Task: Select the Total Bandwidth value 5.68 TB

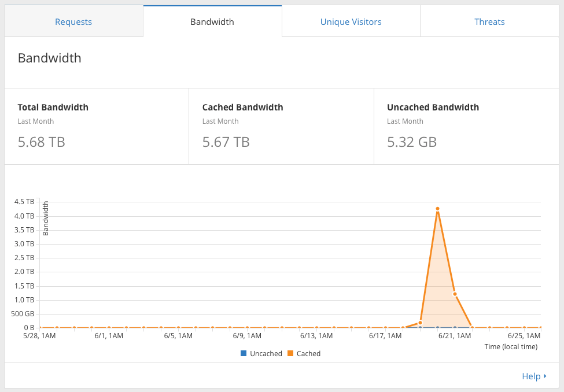Action: [x=42, y=142]
